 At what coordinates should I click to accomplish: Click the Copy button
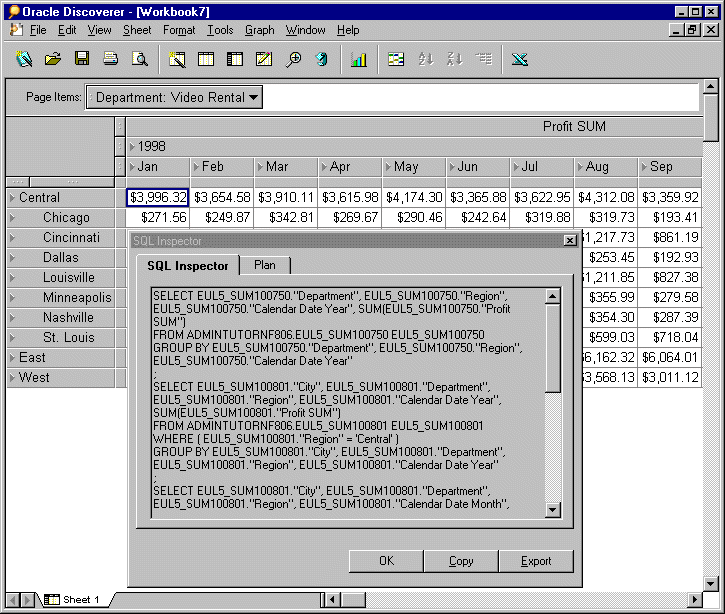461,561
